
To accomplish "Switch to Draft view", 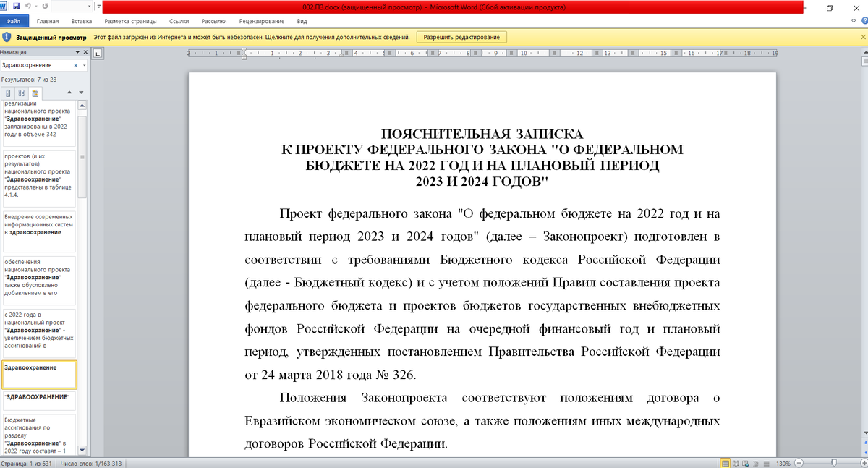I will [768, 463].
